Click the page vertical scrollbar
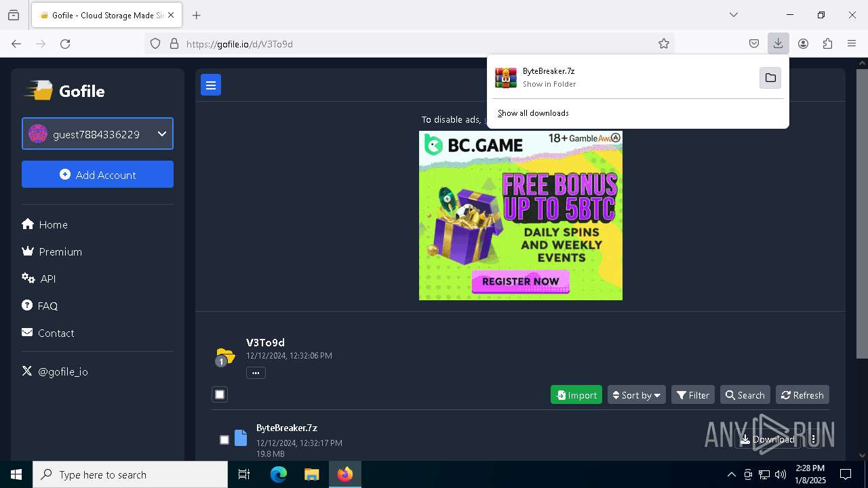 [x=862, y=213]
